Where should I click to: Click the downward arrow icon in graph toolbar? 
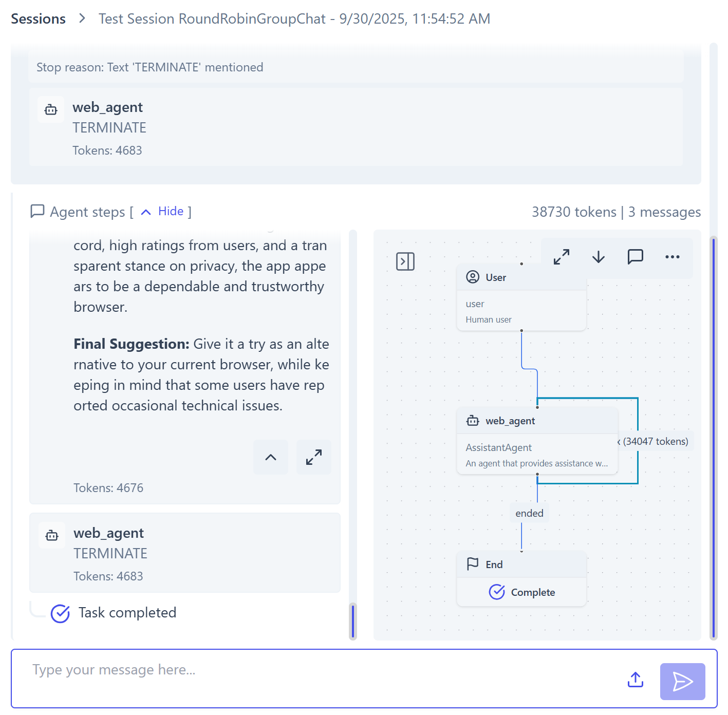(x=599, y=257)
